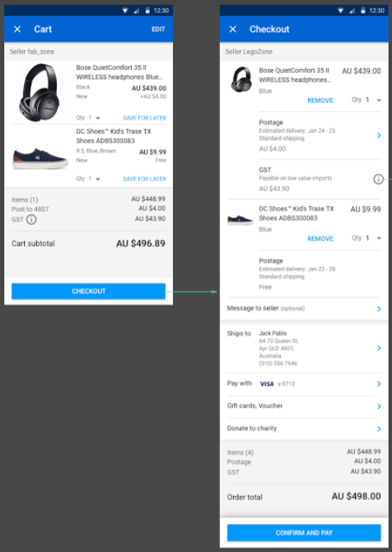Screen dimensions: 392x552
Task: Remove DC Shoes from Checkout
Action: (x=320, y=239)
